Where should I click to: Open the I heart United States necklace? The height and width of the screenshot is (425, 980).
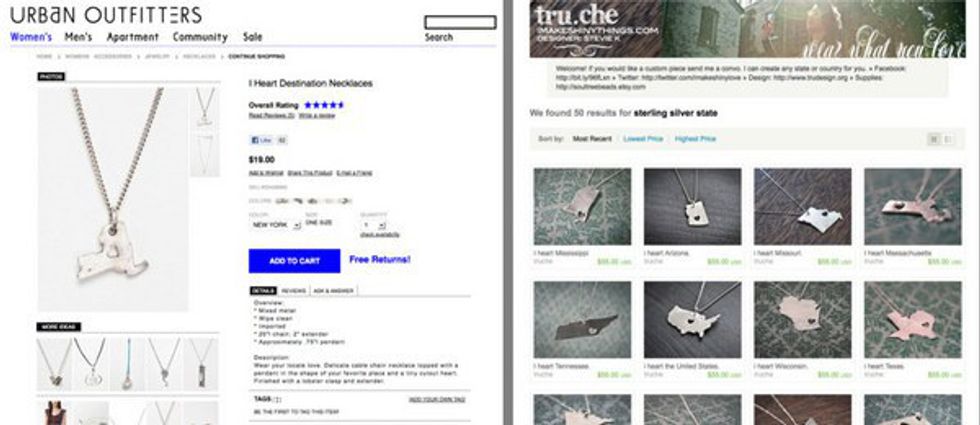pyautogui.click(x=692, y=319)
